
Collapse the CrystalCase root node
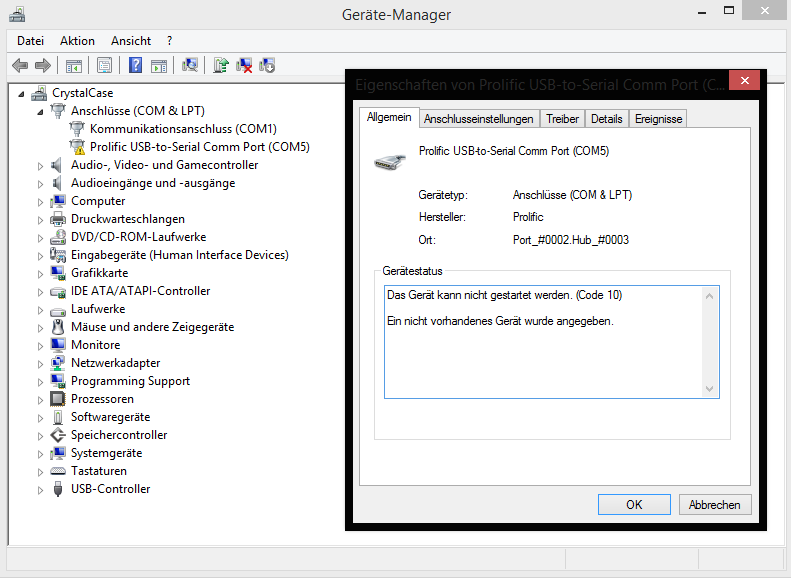(x=21, y=94)
